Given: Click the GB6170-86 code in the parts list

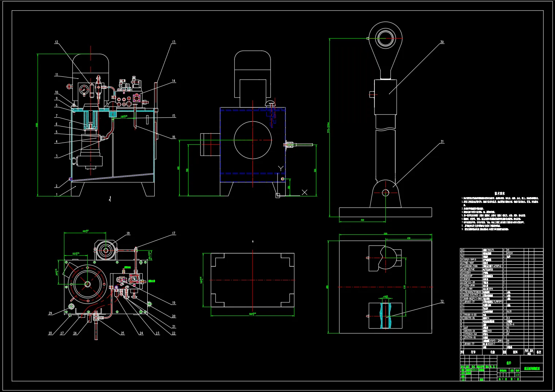Looking at the screenshot, I should [x=469, y=318].
